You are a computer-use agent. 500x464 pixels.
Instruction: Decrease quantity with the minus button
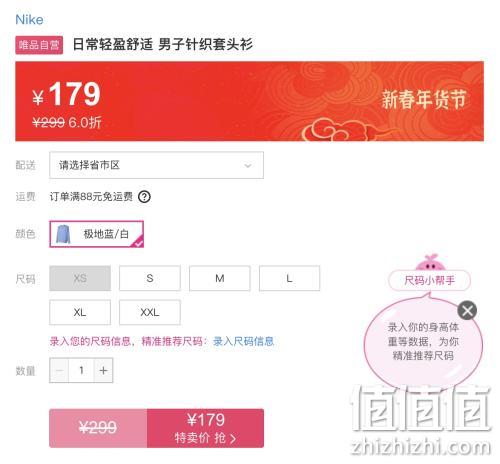[x=59, y=370]
